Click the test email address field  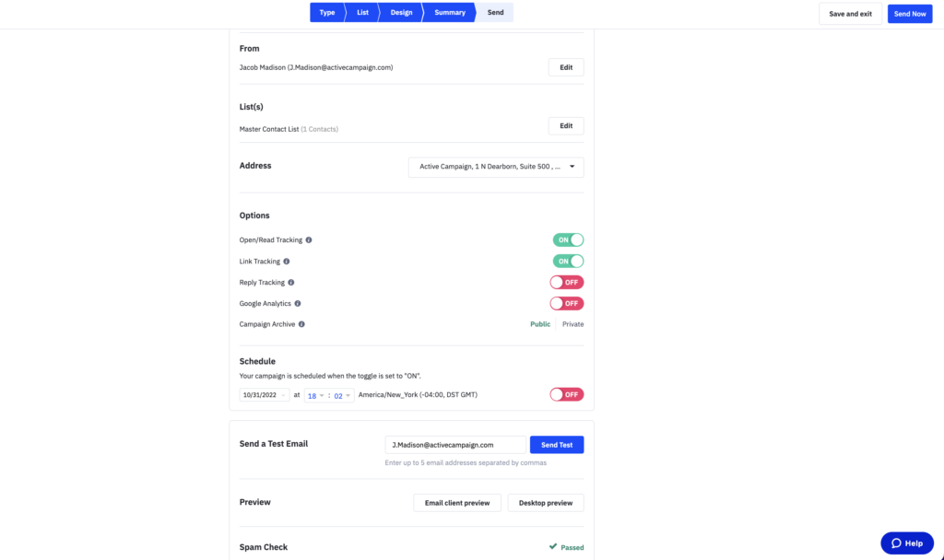[x=455, y=445]
